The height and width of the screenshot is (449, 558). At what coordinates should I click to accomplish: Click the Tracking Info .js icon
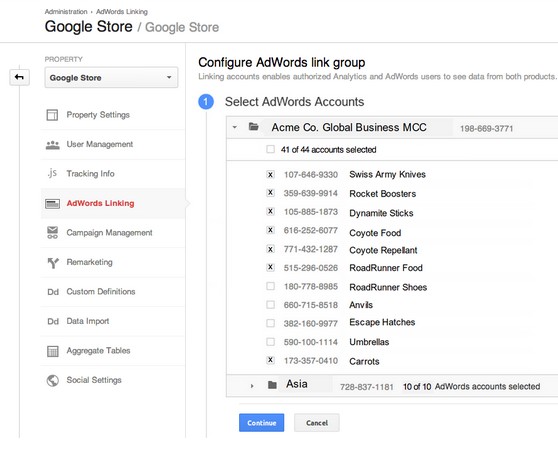(x=52, y=173)
